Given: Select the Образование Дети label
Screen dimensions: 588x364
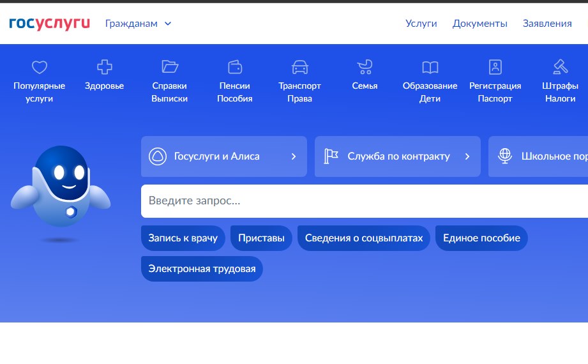Looking at the screenshot, I should click(x=430, y=92).
